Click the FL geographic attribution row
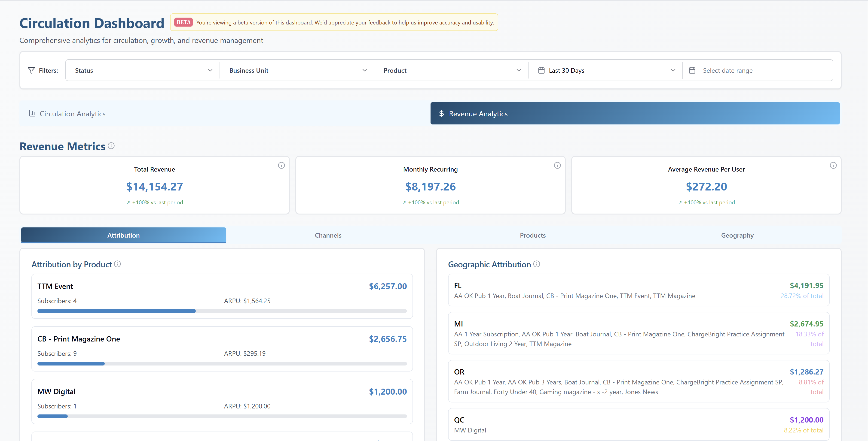 [x=639, y=290]
